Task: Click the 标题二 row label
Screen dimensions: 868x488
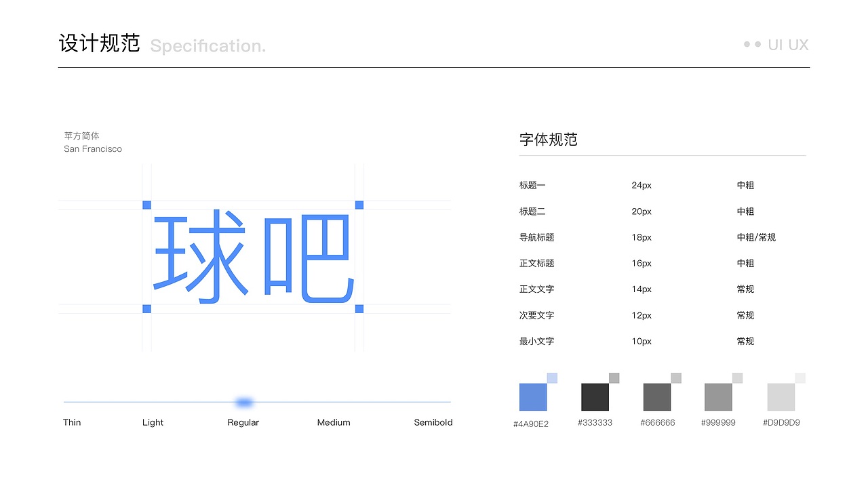Action: (x=532, y=211)
